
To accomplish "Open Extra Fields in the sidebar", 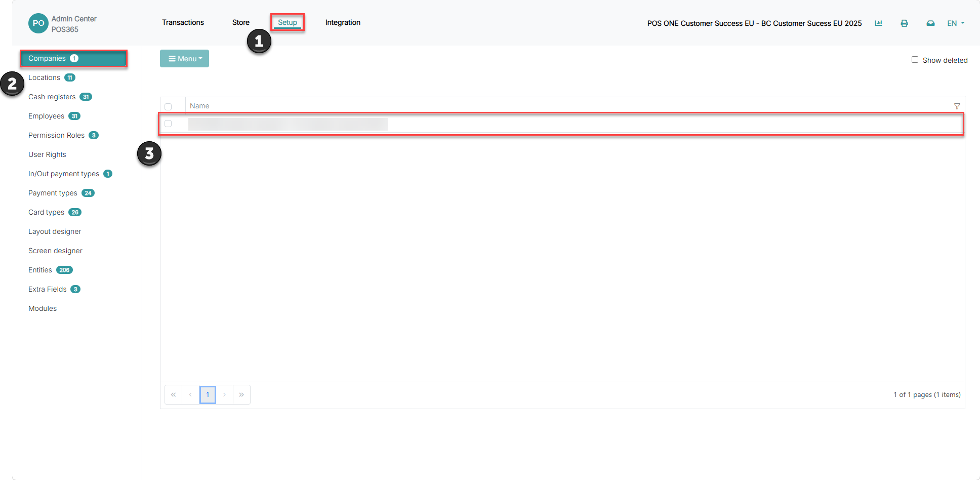I will click(x=47, y=289).
